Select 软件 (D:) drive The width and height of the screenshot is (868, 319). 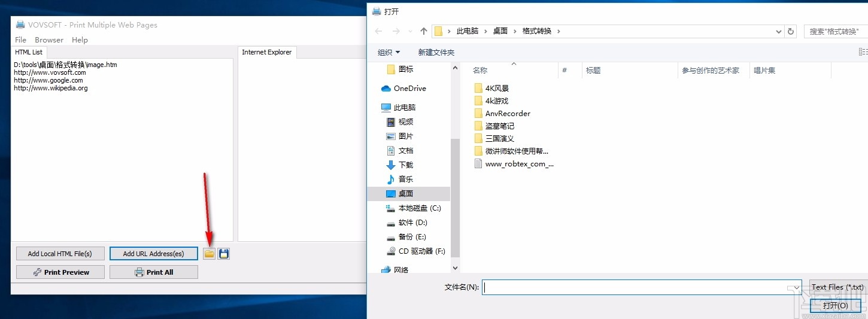(407, 223)
